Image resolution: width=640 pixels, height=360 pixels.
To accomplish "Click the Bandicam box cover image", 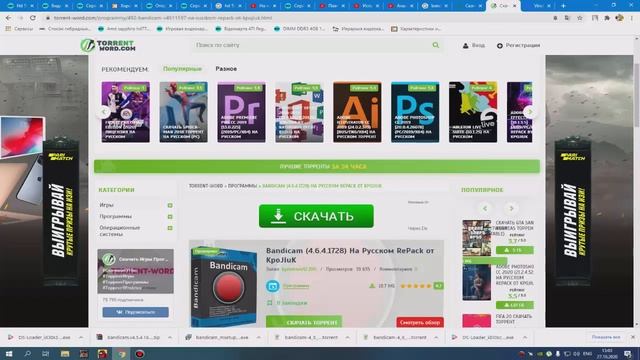I will click(x=224, y=287).
